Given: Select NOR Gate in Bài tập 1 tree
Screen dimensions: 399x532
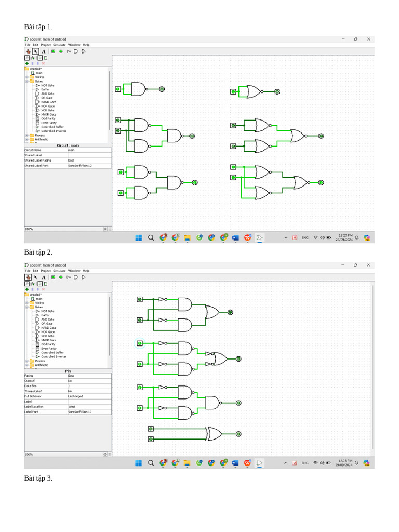Looking at the screenshot, I should (47, 106).
